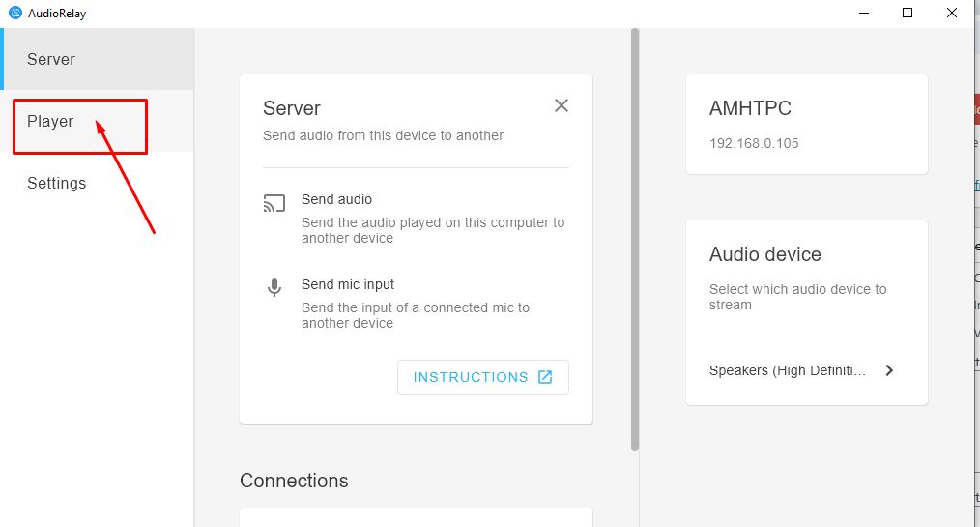
Task: Click the vertical scrollbar of the main panel
Action: (x=635, y=242)
